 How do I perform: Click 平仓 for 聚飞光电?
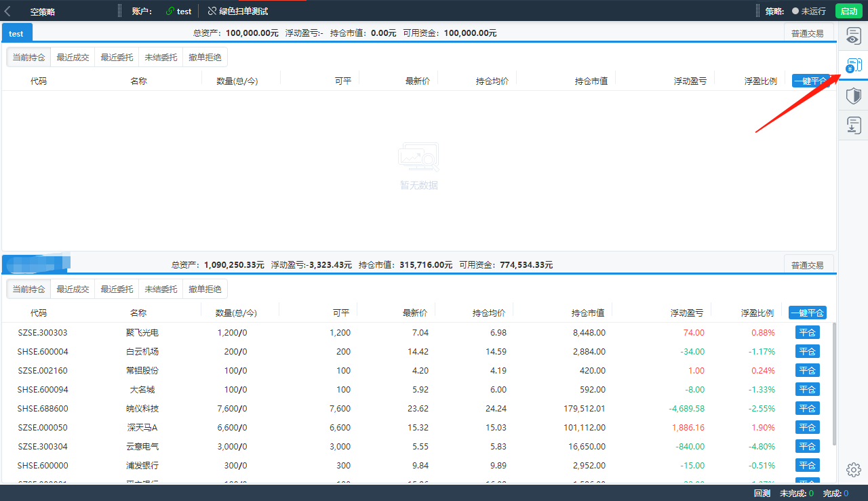(807, 332)
